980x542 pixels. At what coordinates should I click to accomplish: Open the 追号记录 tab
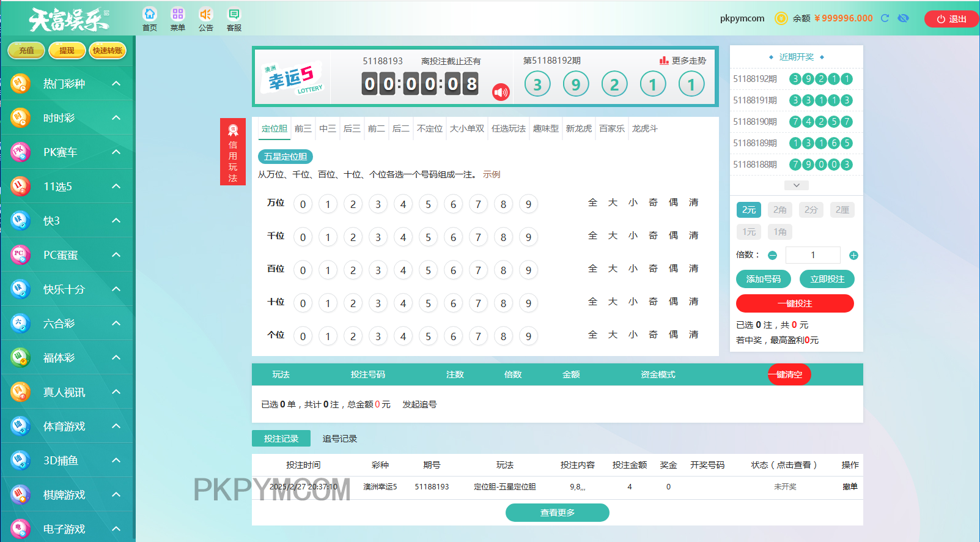point(340,439)
